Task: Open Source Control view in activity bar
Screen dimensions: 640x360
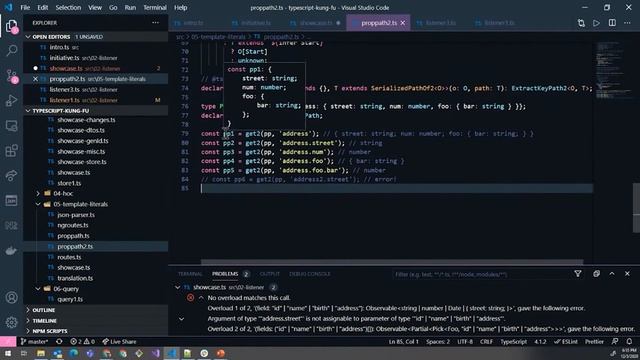Action: pyautogui.click(x=11, y=76)
